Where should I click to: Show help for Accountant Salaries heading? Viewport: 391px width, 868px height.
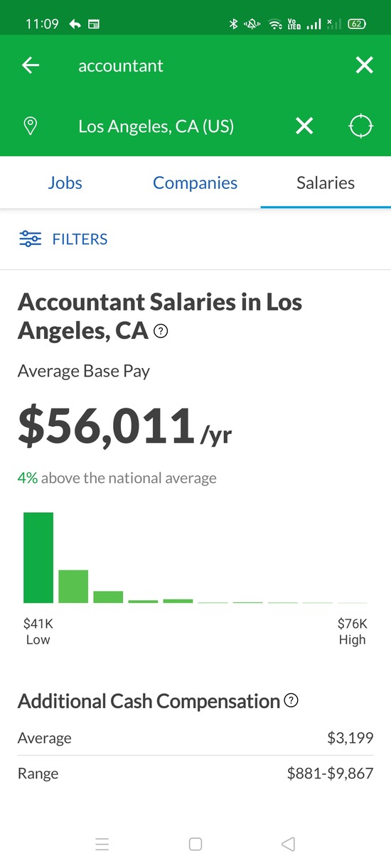point(161,331)
